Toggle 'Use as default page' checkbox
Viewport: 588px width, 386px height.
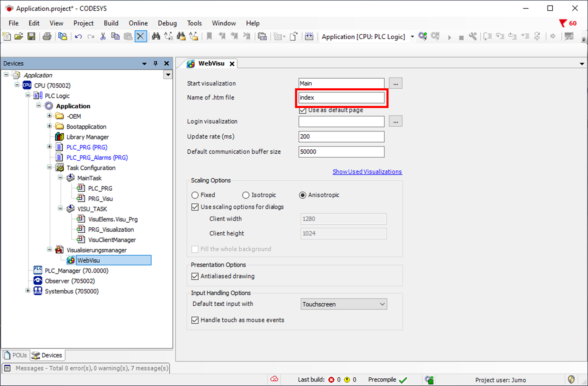[x=303, y=110]
